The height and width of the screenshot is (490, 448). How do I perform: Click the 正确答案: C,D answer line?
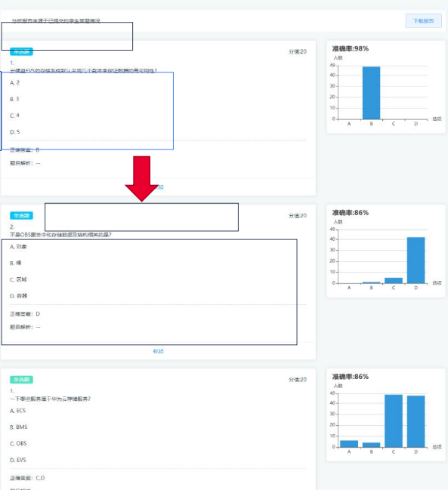[x=27, y=478]
